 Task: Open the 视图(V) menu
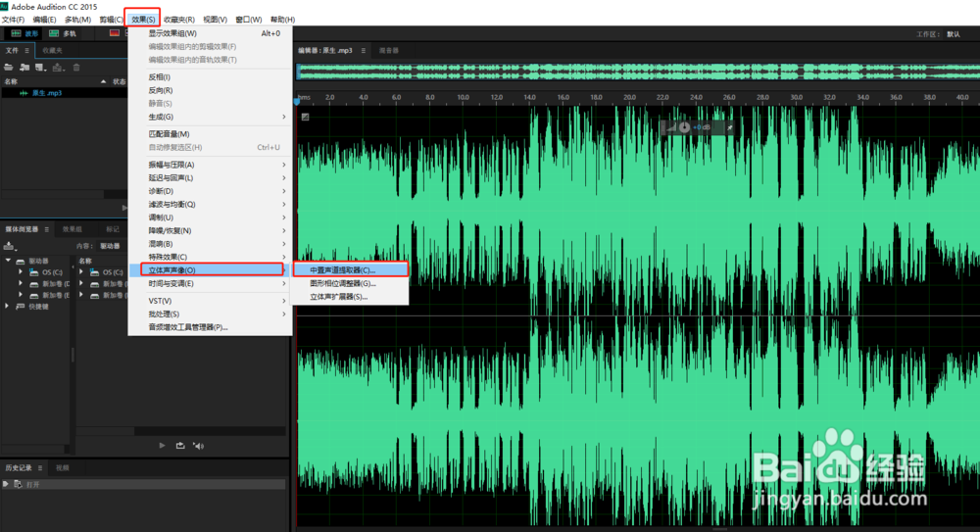[x=215, y=20]
